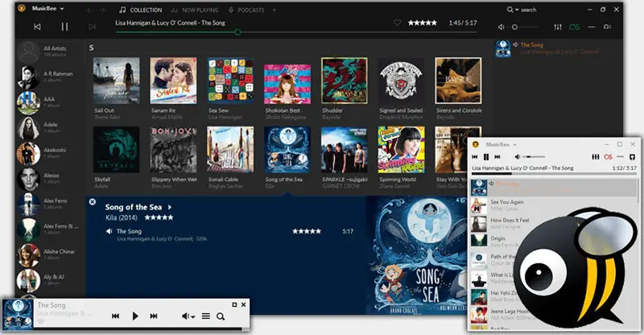Set the star rating beside the track time
644x335 pixels.
pos(422,23)
